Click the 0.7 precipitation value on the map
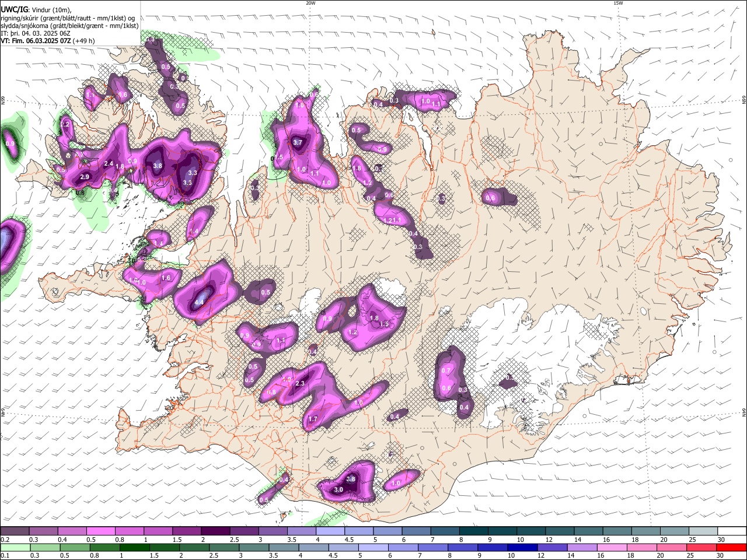This screenshot has width=747, height=560. (x=446, y=370)
